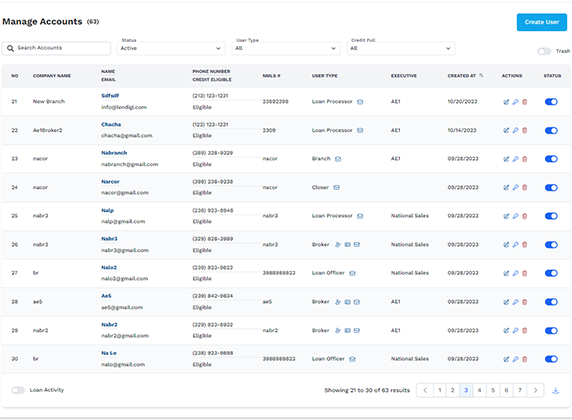This screenshot has height=420, width=572.
Task: Click email info@lendigi.com
Action: (124, 107)
